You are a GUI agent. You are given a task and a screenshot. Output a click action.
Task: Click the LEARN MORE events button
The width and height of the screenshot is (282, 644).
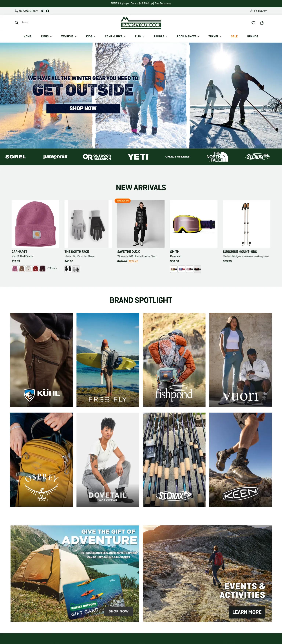(247, 612)
